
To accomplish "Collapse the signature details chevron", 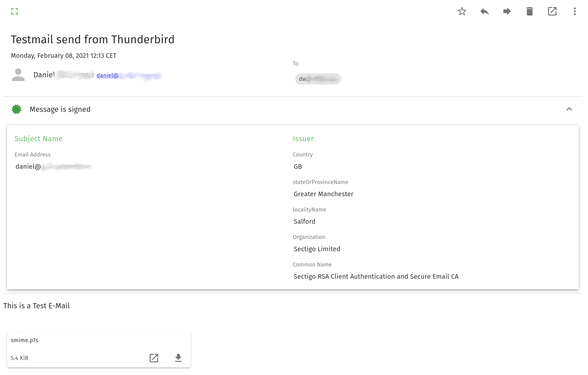I will [x=569, y=109].
